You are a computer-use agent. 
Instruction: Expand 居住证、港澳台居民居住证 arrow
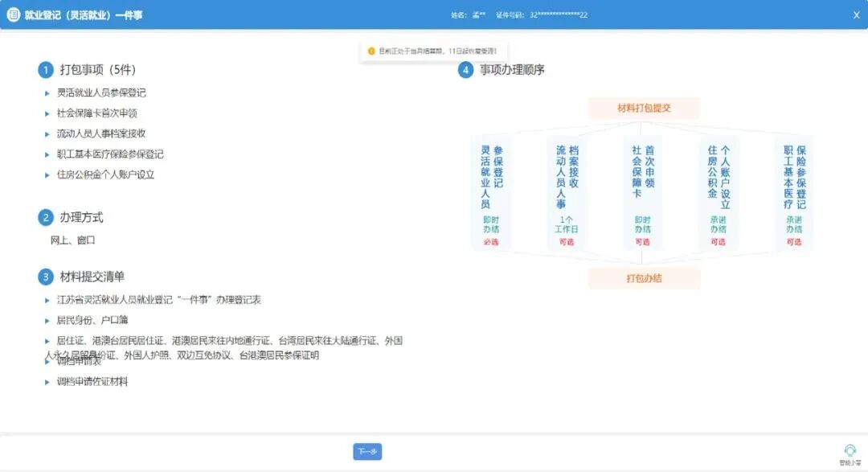47,341
